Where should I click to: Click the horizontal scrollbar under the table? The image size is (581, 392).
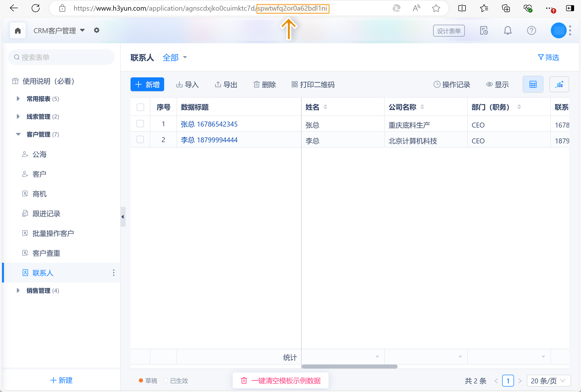[349, 367]
